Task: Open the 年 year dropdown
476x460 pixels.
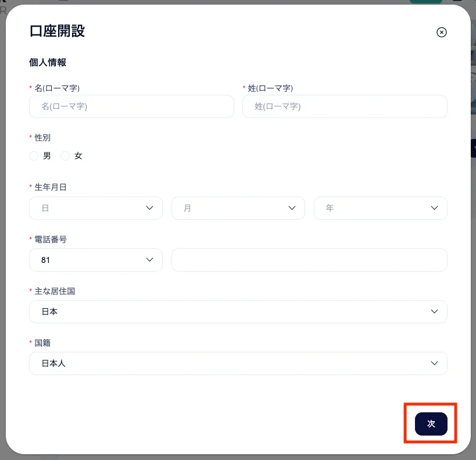Action: 380,208
